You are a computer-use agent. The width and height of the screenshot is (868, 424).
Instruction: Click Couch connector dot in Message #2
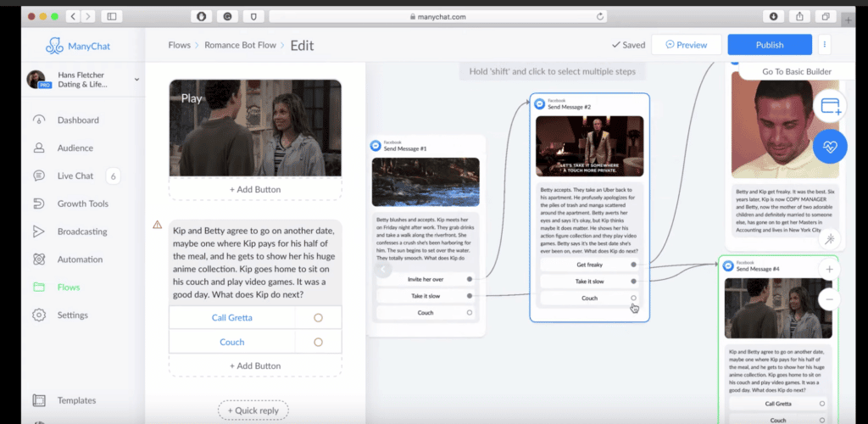(x=634, y=298)
